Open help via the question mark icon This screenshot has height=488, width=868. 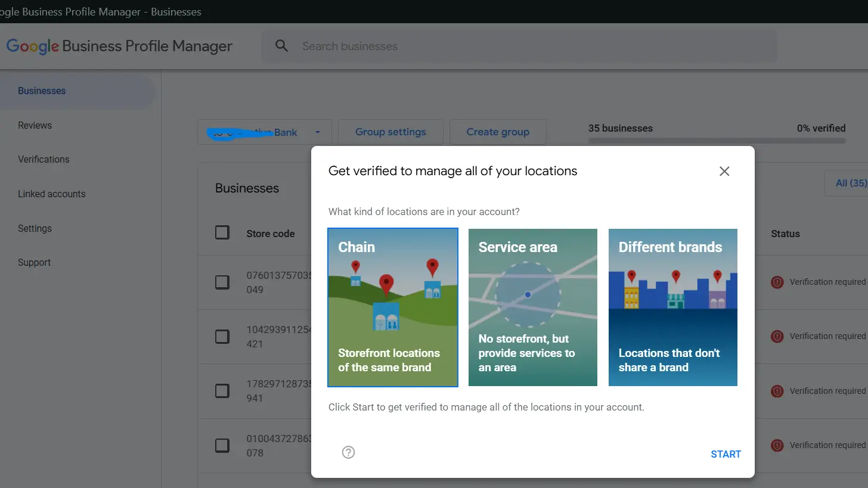pyautogui.click(x=348, y=452)
